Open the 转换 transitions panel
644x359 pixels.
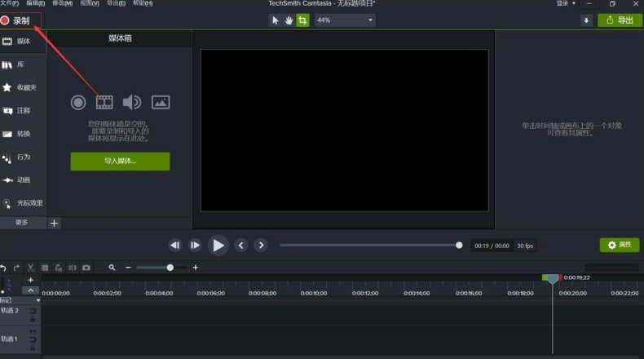point(23,134)
